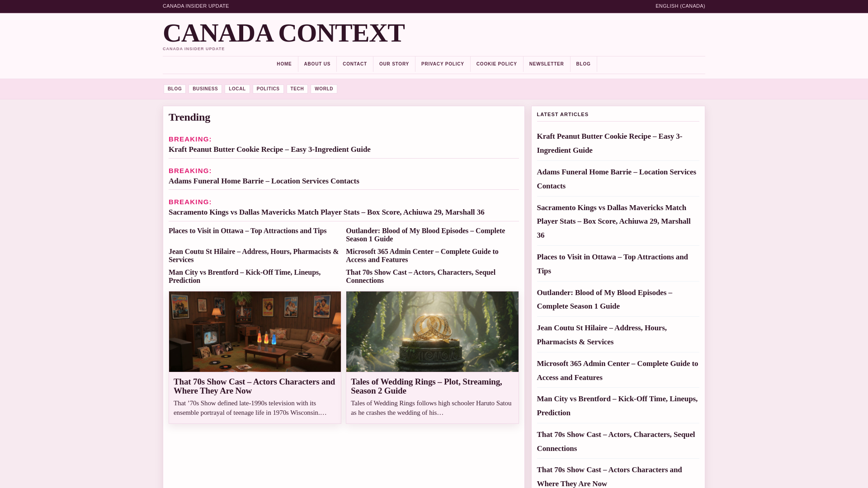View the Privacy Policy page

tap(442, 64)
